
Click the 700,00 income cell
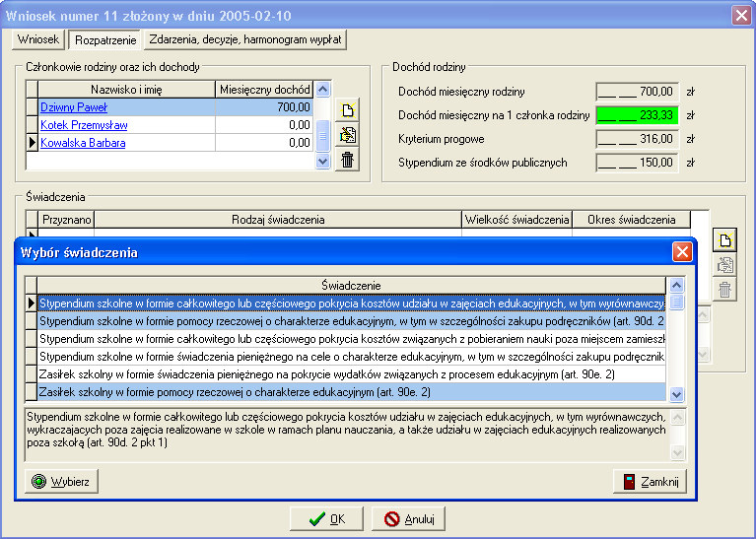click(x=264, y=107)
